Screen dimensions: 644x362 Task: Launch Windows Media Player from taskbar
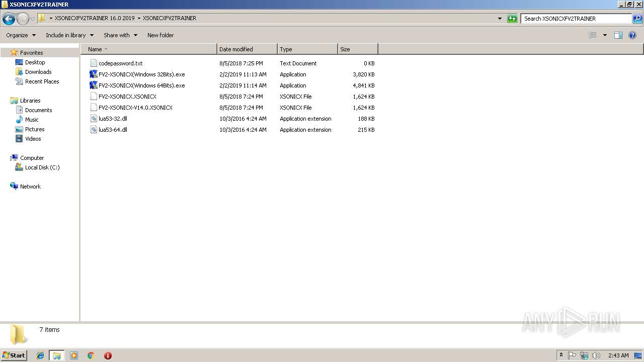coord(74,355)
